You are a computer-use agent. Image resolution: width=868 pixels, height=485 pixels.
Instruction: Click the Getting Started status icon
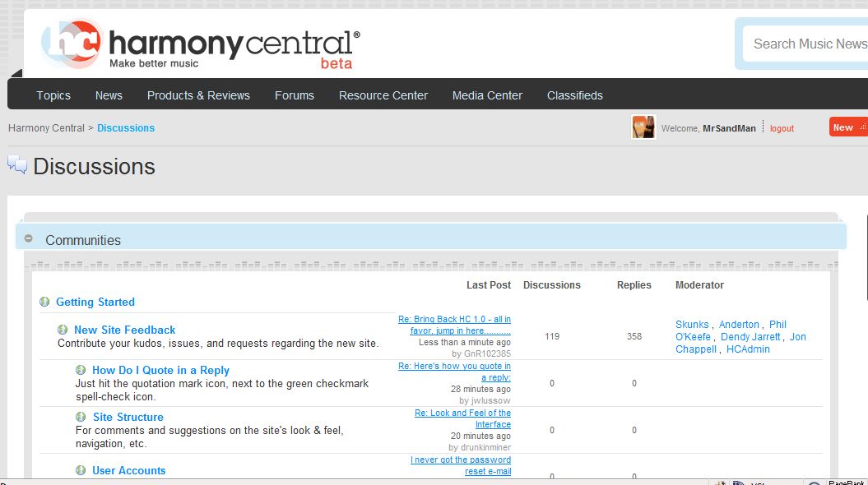[44, 302]
